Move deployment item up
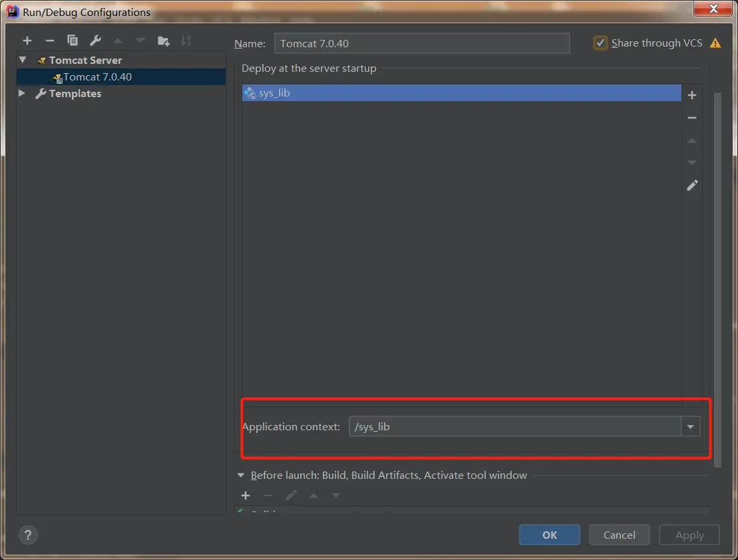Viewport: 738px width, 560px height. click(x=692, y=141)
